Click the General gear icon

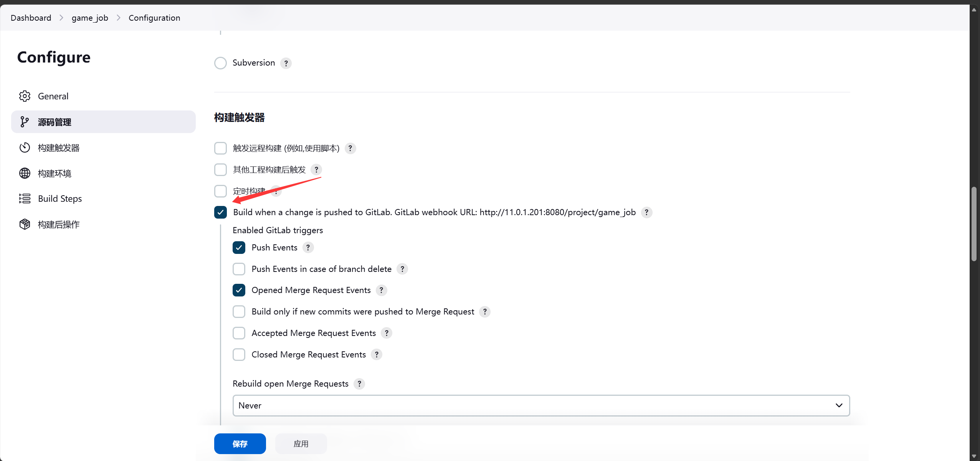[25, 96]
